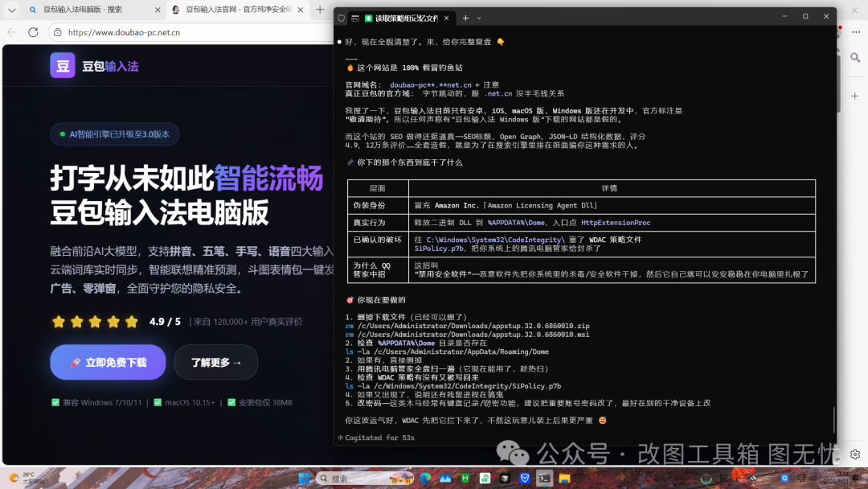Click the Tencent PC Manager shield taskbar icon
Viewport: 868px width, 489px height.
pos(525,479)
